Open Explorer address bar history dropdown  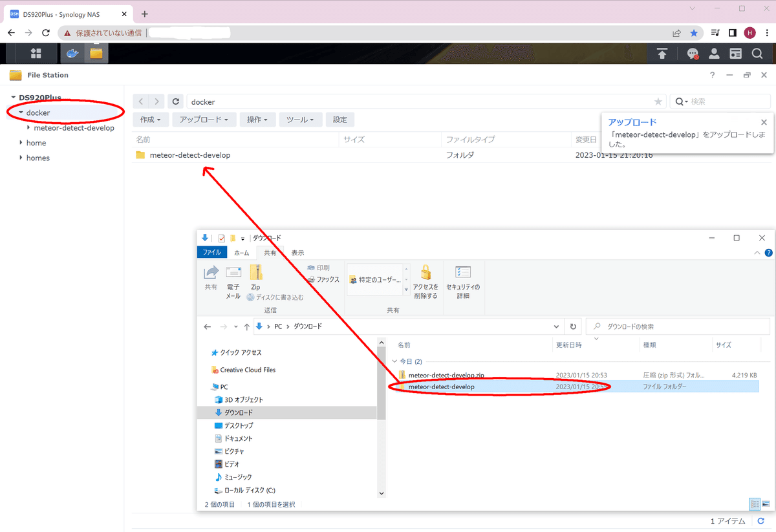click(x=557, y=326)
